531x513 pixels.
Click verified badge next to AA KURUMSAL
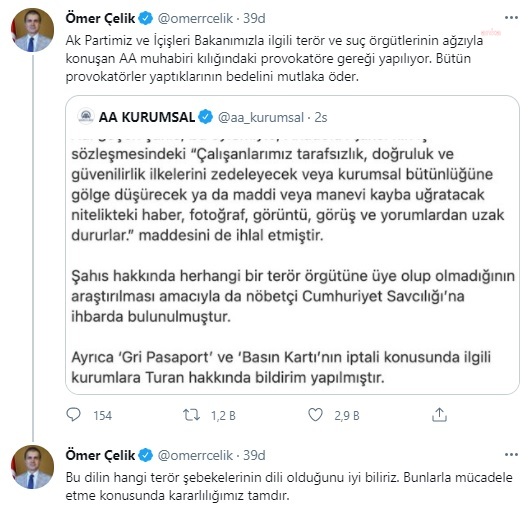206,117
